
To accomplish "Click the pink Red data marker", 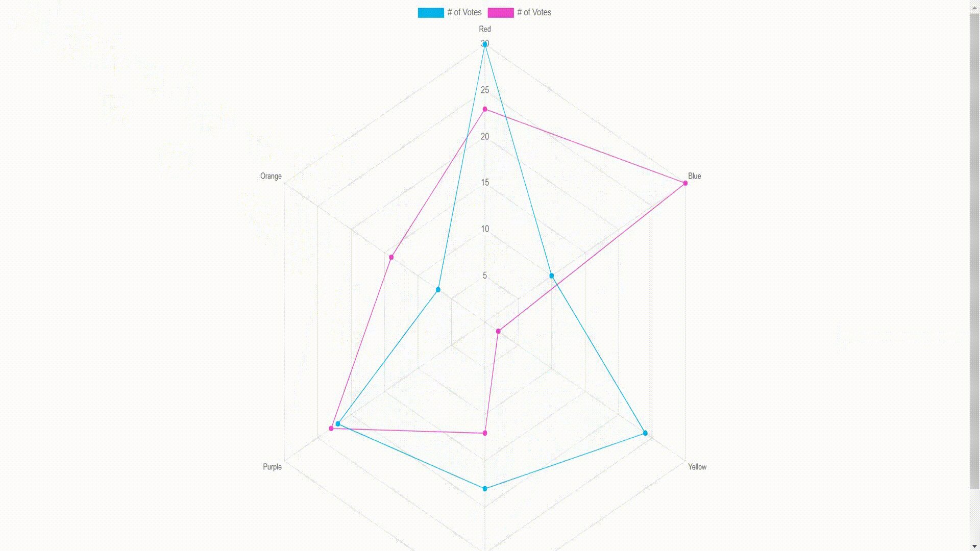I will [x=484, y=109].
